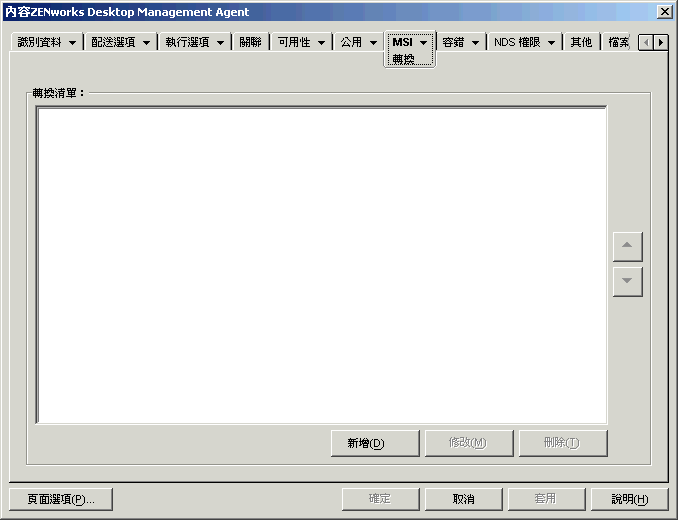Click the 套用 button
Viewport: 678px width, 520px height.
pyautogui.click(x=547, y=499)
